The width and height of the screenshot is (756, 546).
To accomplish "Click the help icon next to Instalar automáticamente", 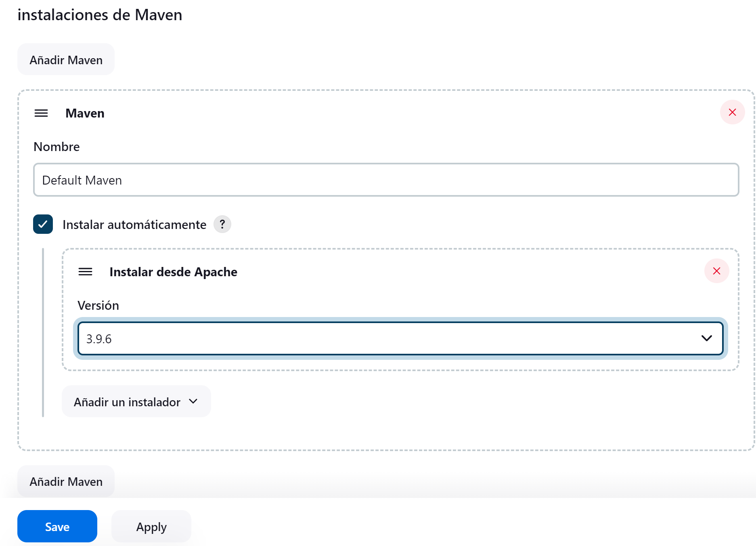I will pos(222,224).
